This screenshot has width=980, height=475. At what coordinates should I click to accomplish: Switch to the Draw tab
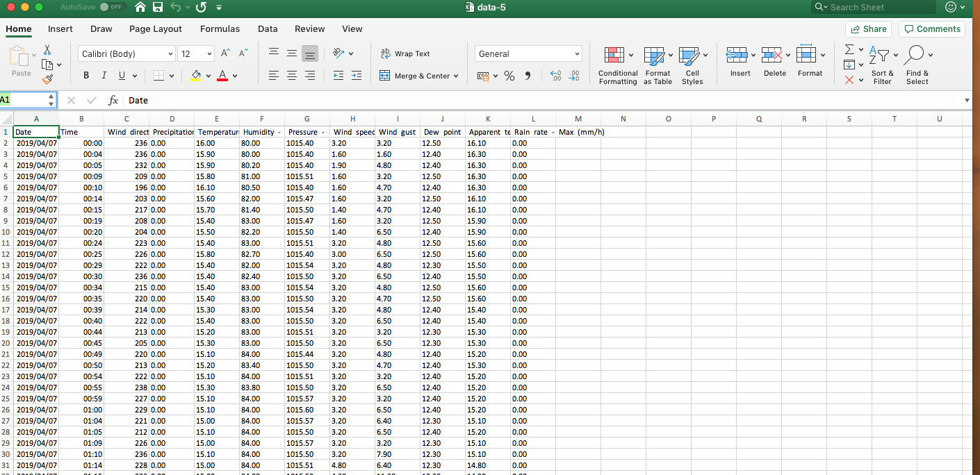click(x=101, y=28)
